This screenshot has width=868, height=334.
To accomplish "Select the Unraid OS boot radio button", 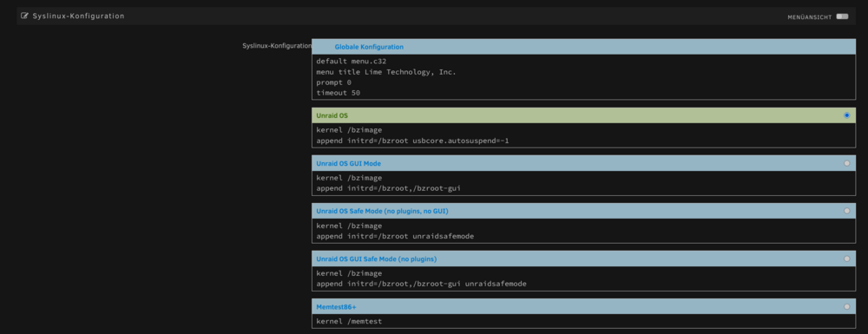I will [x=846, y=115].
